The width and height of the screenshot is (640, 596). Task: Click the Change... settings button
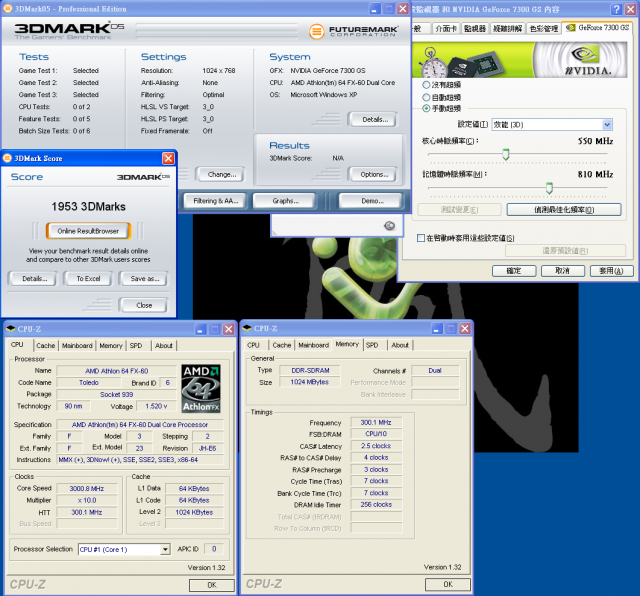pyautogui.click(x=221, y=174)
